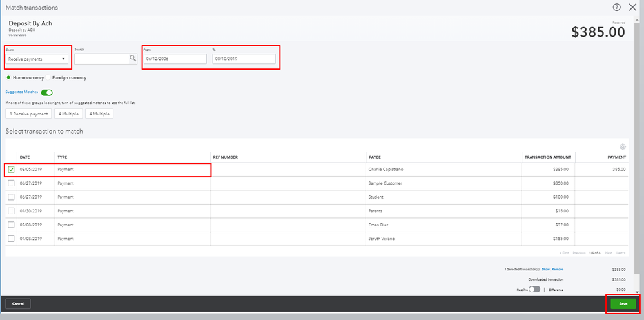Image resolution: width=644 pixels, height=320 pixels.
Task: Click the green Save button
Action: pyautogui.click(x=623, y=304)
